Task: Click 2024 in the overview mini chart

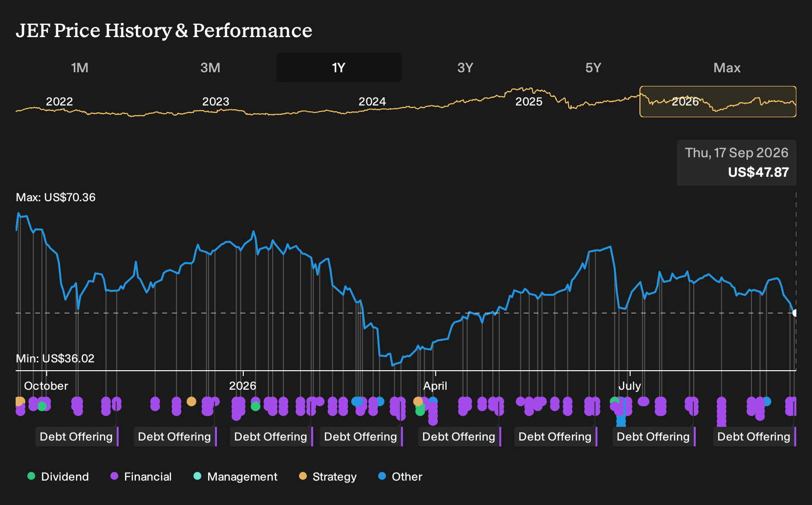Action: [x=372, y=102]
